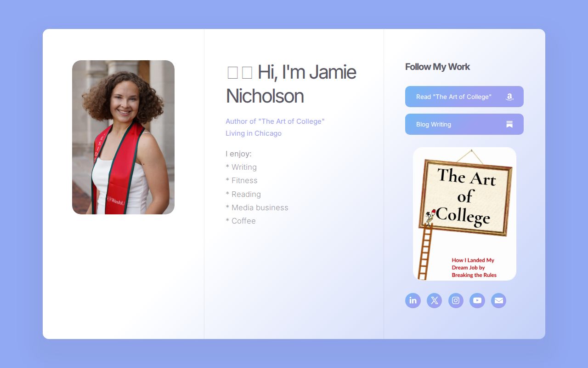This screenshot has width=588, height=368.
Task: Click the "* Coffee" list item
Action: tap(241, 221)
